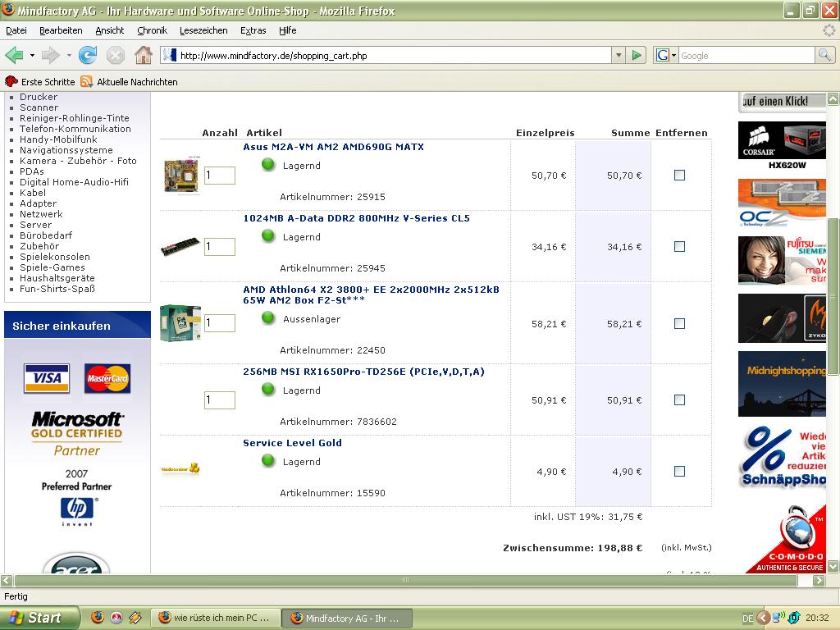This screenshot has width=840, height=630.
Task: Click the Asus M2A-VM motherboard thumbnail
Action: pos(181,176)
